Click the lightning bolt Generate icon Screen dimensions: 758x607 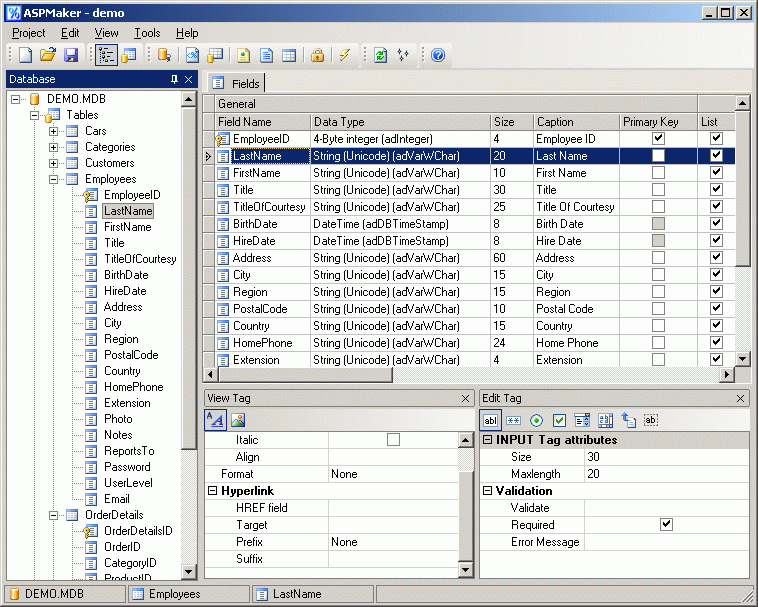click(344, 56)
